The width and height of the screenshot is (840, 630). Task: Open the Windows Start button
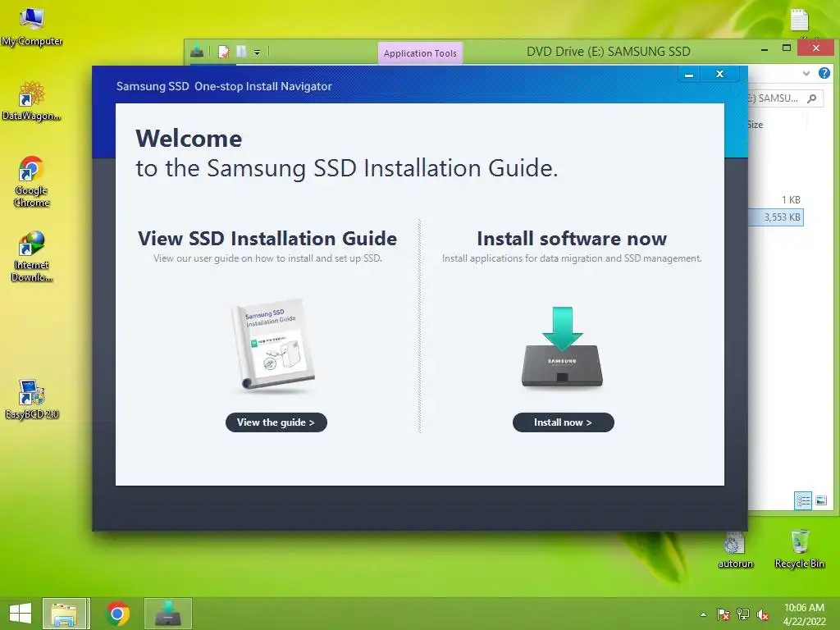click(21, 614)
